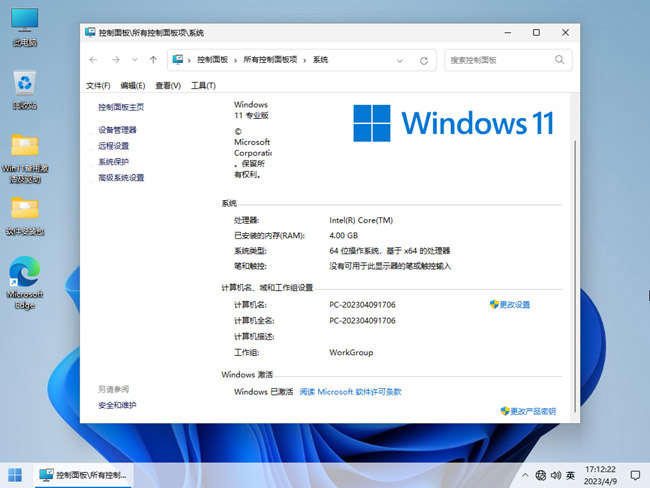Open the taskbar clock and date
650x488 pixels.
(600, 475)
